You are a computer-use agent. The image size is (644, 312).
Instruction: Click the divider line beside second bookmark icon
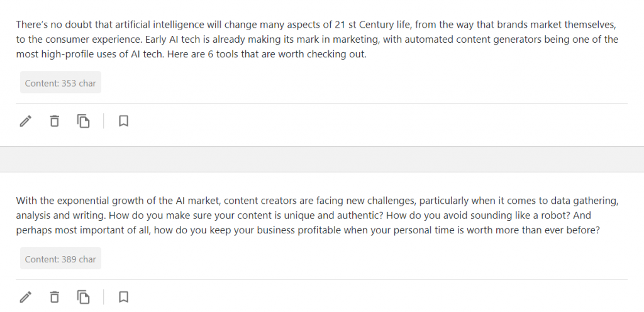pyautogui.click(x=104, y=297)
